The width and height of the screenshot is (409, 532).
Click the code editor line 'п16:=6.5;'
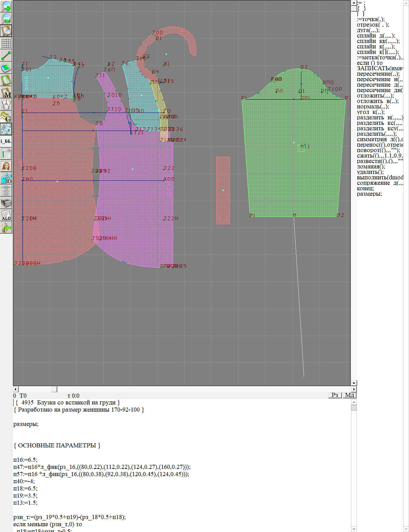26,460
